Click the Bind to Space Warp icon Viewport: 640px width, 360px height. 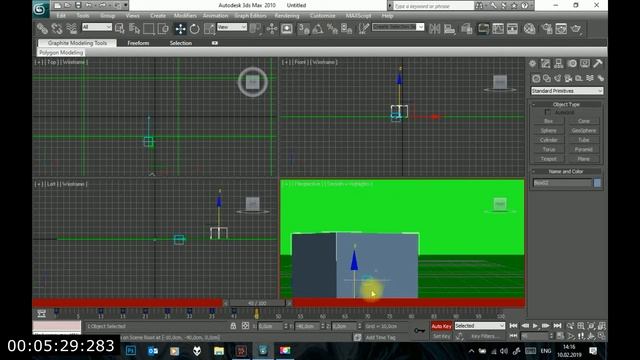[71, 29]
